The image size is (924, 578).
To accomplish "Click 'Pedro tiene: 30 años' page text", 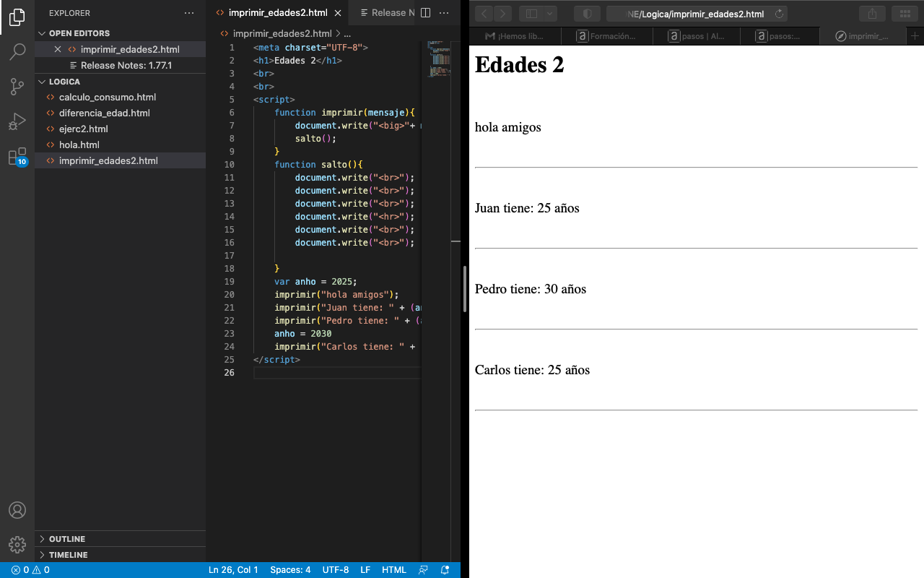I will point(531,289).
